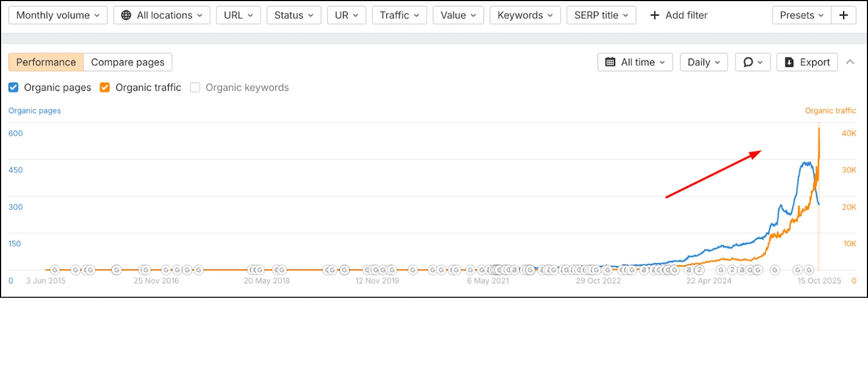The width and height of the screenshot is (868, 380).
Task: Open the UR filter dropdown
Action: tap(347, 15)
